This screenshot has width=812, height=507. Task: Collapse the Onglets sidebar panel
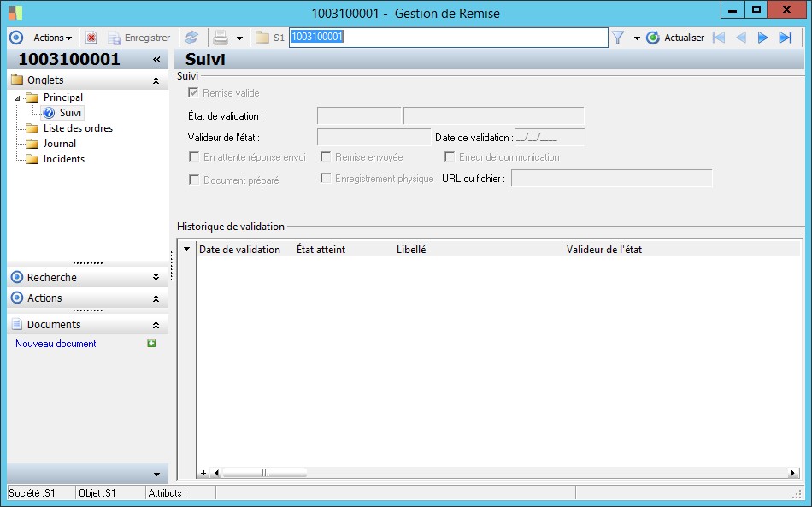tap(156, 80)
